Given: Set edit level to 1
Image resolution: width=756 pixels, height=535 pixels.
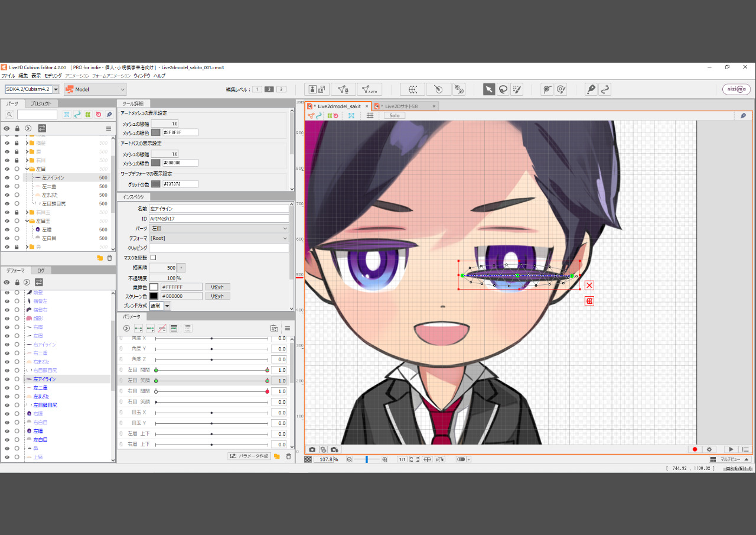Looking at the screenshot, I should pyautogui.click(x=256, y=89).
